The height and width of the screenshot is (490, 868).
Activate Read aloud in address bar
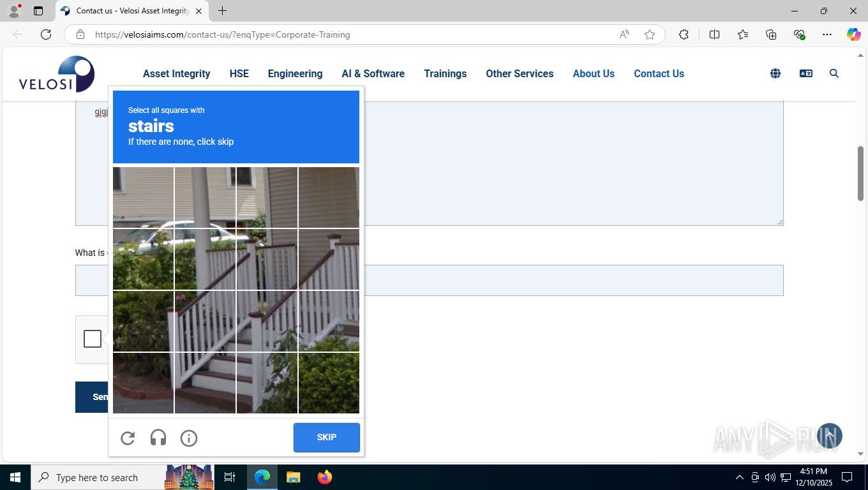[624, 34]
